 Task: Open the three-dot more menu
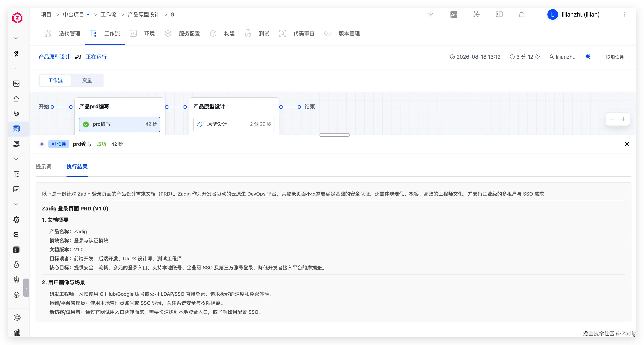click(625, 14)
